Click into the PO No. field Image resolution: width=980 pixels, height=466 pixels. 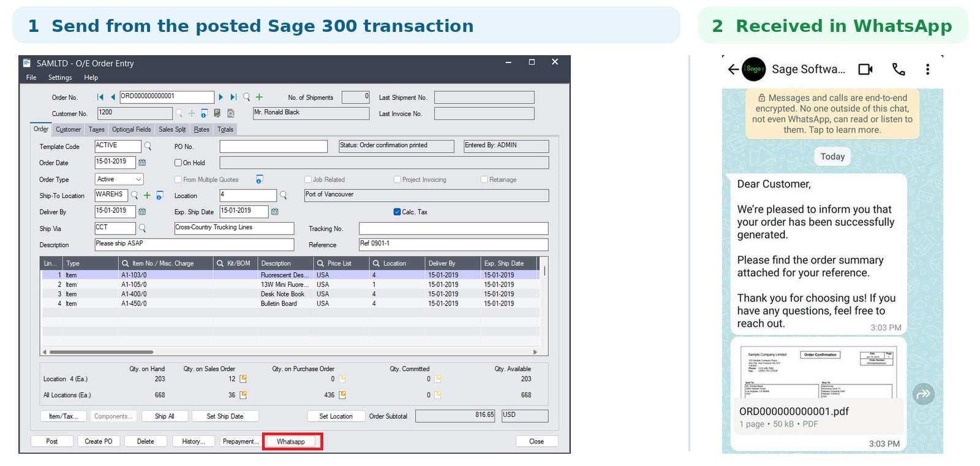pyautogui.click(x=274, y=147)
